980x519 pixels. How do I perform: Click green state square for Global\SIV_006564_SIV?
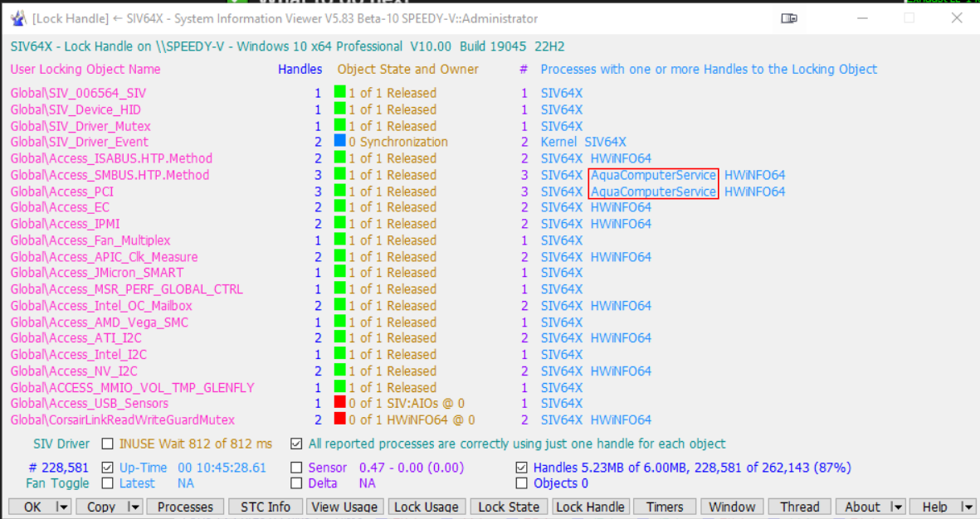point(339,92)
